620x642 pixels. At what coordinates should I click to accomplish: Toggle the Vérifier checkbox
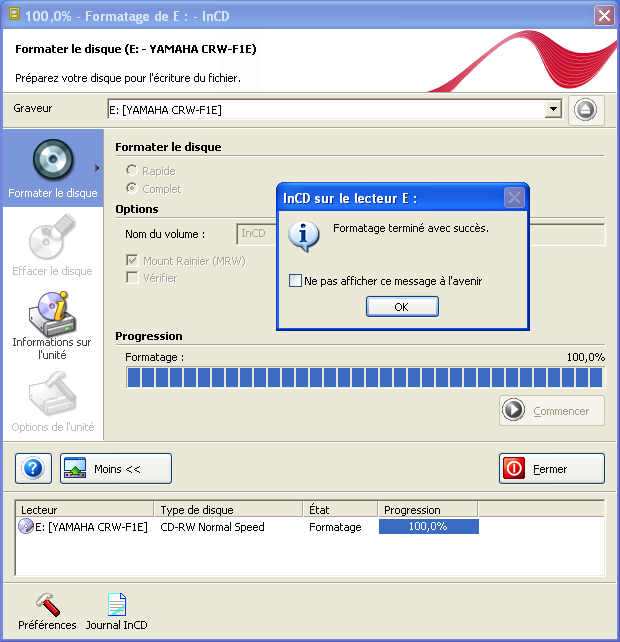point(132,278)
